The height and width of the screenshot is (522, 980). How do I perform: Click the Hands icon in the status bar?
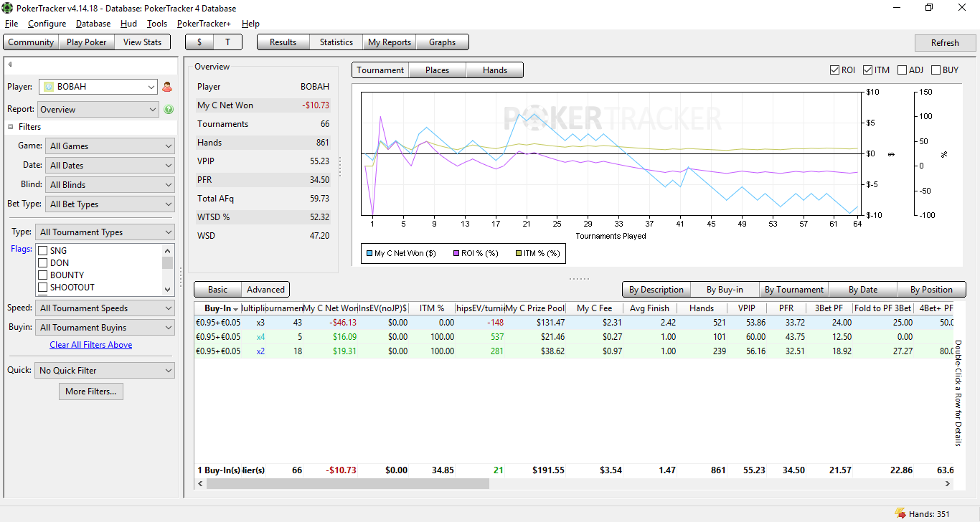tap(900, 513)
